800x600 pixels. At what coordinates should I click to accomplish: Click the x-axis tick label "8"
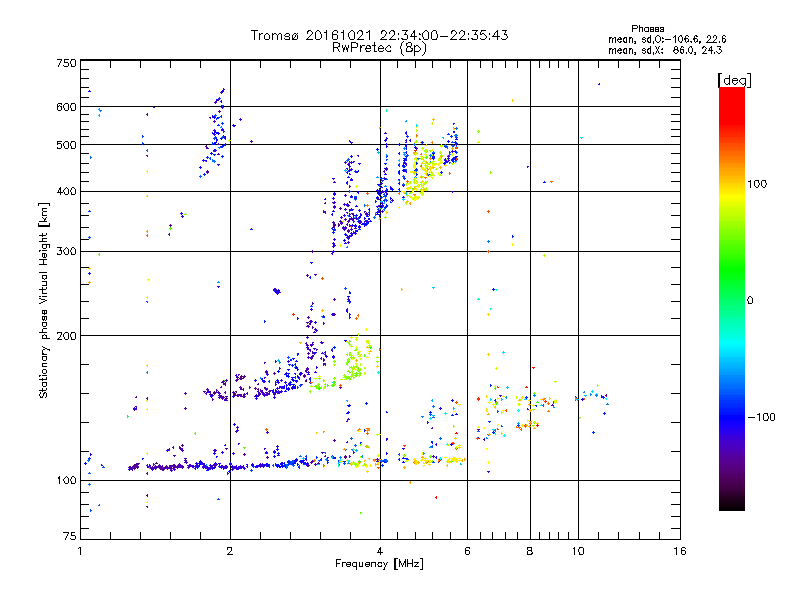point(530,551)
